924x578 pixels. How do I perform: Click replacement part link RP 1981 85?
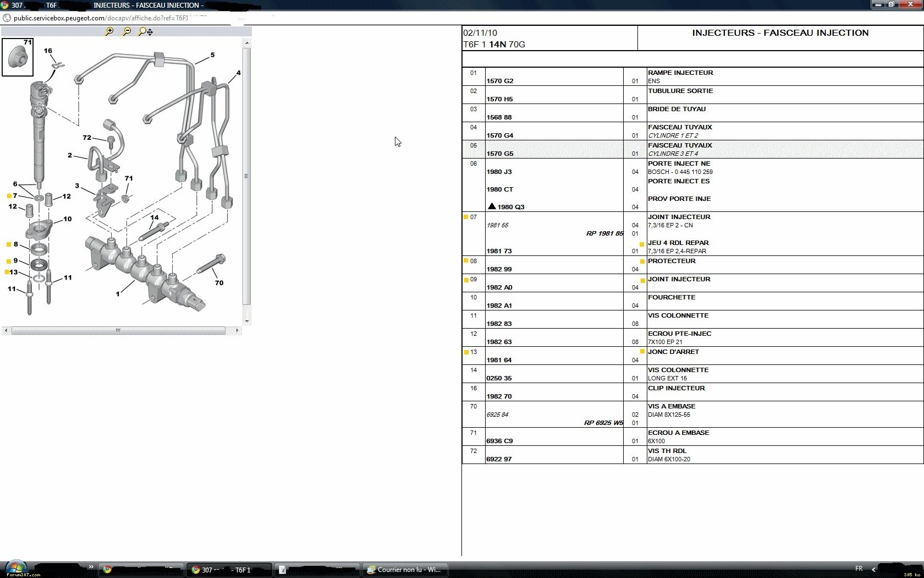click(604, 233)
